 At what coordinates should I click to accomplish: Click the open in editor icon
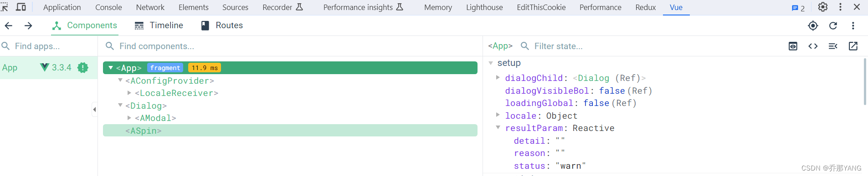click(853, 46)
